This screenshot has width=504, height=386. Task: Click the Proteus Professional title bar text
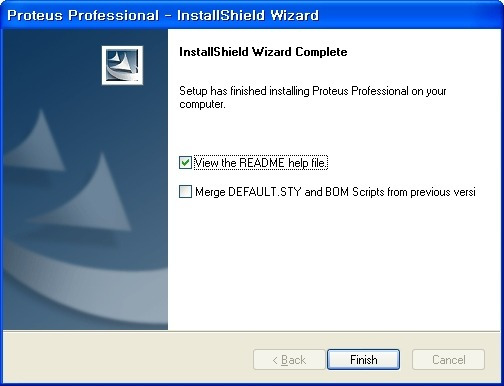[x=163, y=15]
